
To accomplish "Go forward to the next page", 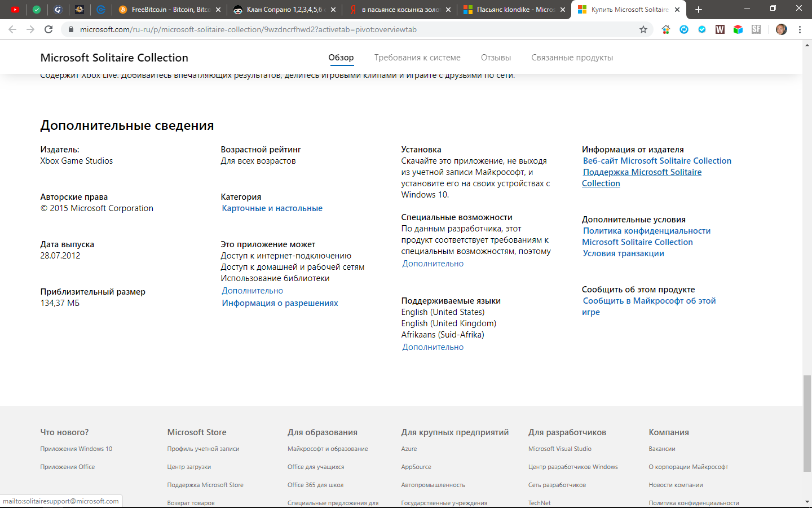I will (30, 29).
